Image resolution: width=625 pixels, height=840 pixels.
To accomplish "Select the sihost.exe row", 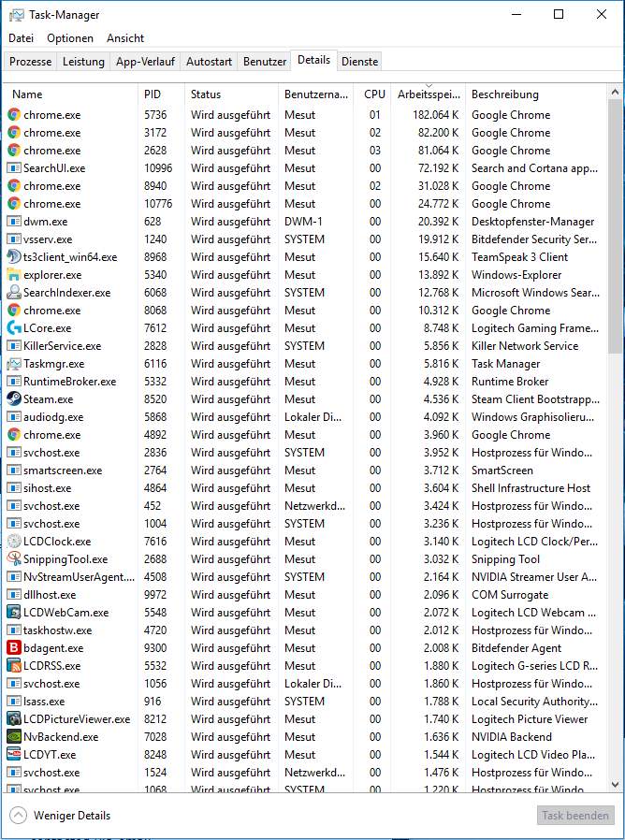I will (306, 488).
